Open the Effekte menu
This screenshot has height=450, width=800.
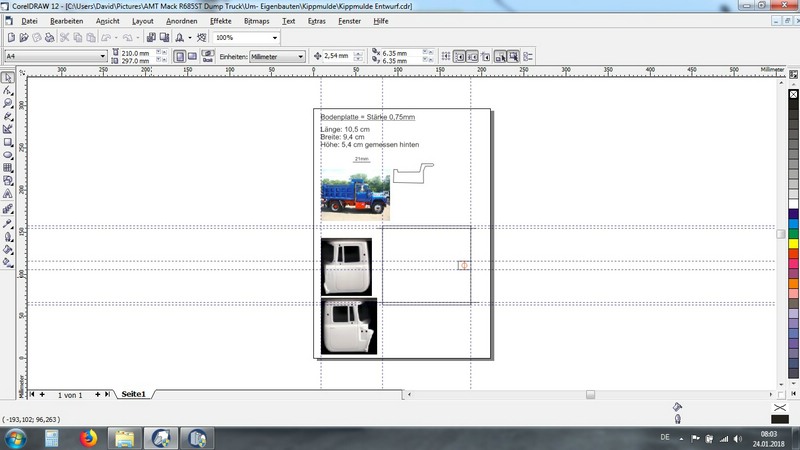click(x=220, y=20)
